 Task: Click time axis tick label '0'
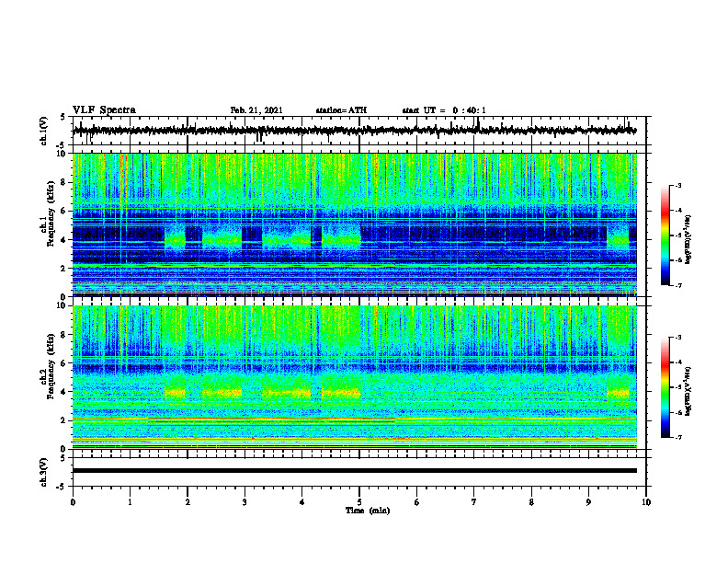73,502
